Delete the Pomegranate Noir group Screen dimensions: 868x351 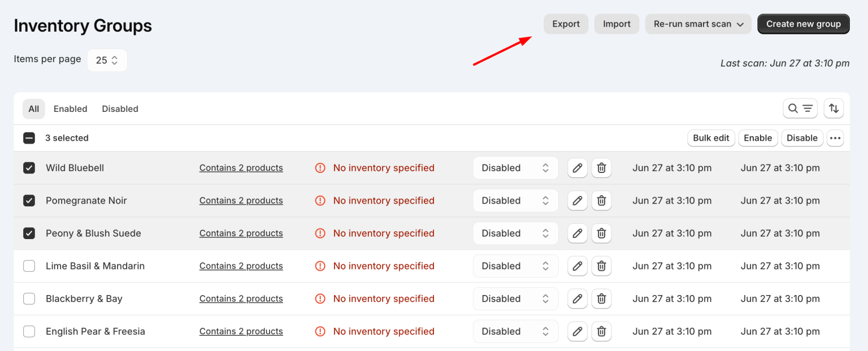click(601, 200)
